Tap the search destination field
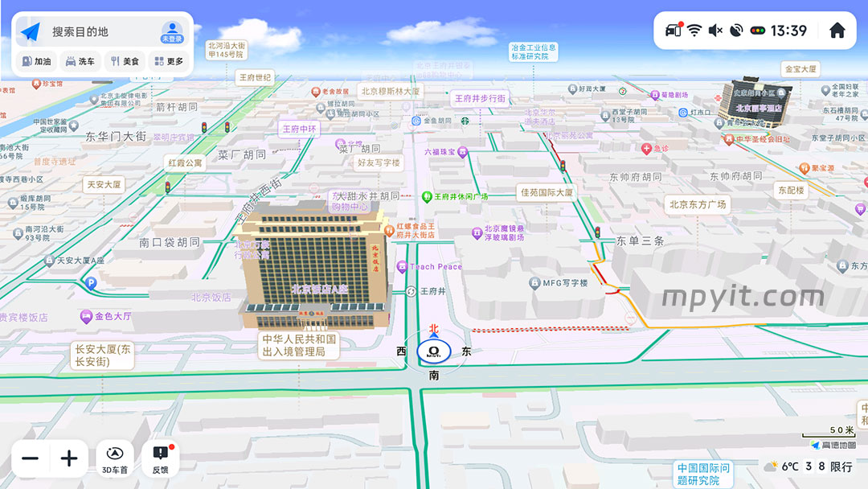 103,31
